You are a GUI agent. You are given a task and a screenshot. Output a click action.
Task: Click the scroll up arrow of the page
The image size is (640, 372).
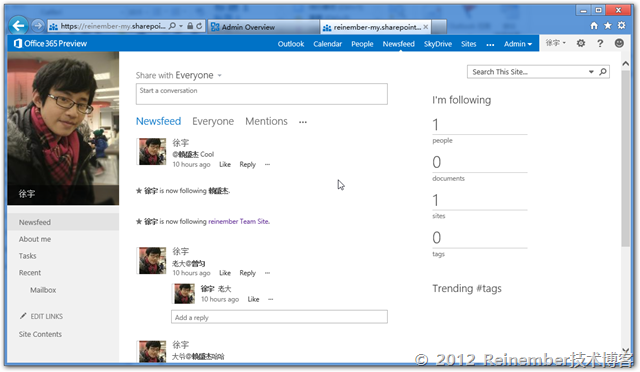pyautogui.click(x=625, y=64)
